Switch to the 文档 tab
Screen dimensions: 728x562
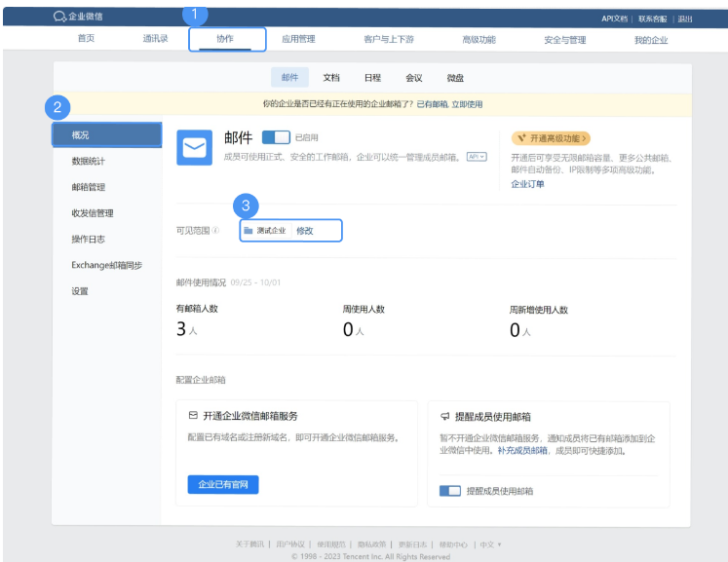click(x=331, y=78)
